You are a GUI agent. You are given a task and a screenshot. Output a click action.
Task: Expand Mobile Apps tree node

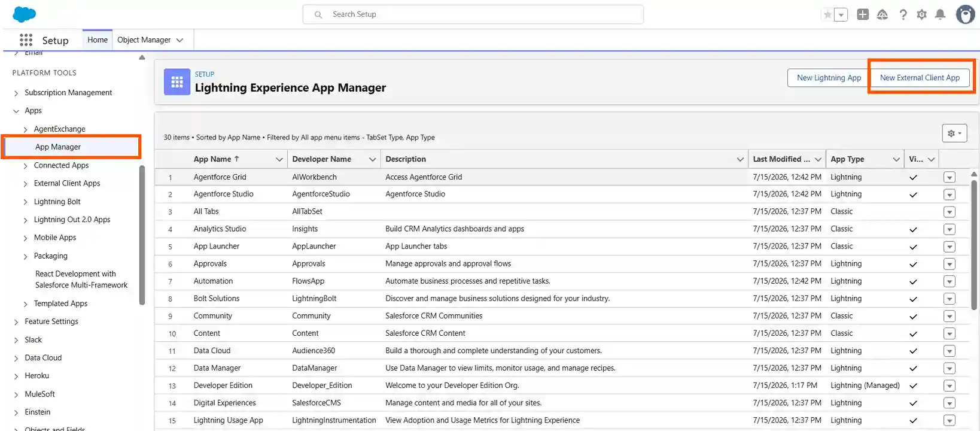point(25,238)
